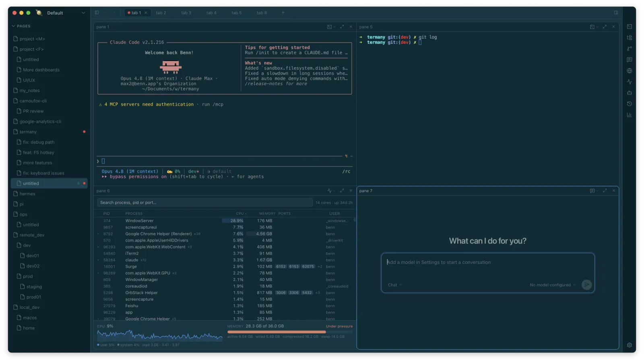Maximize pane 5 with expand icon
644x362 pixels.
605,27
